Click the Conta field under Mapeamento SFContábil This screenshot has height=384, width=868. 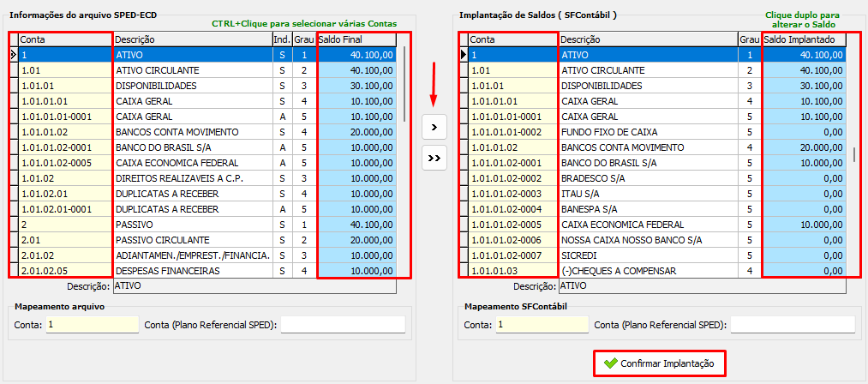[542, 325]
